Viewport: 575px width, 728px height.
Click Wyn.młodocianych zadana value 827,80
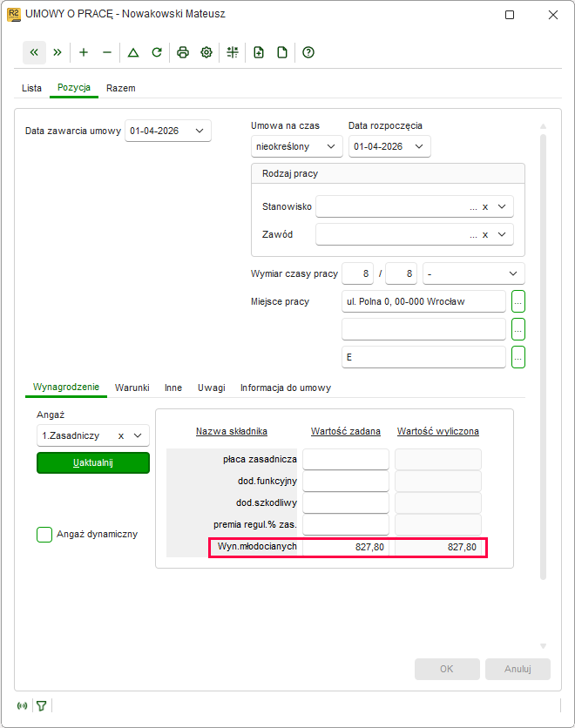point(346,548)
